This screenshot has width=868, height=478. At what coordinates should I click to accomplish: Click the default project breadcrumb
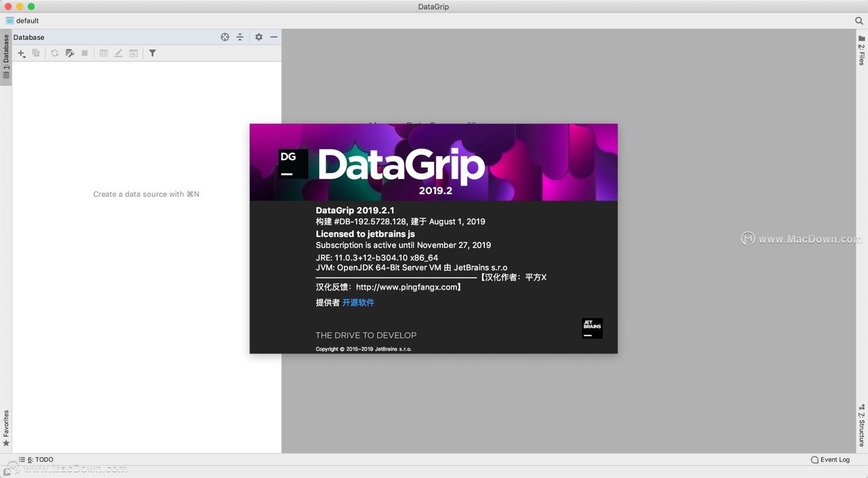(x=22, y=21)
